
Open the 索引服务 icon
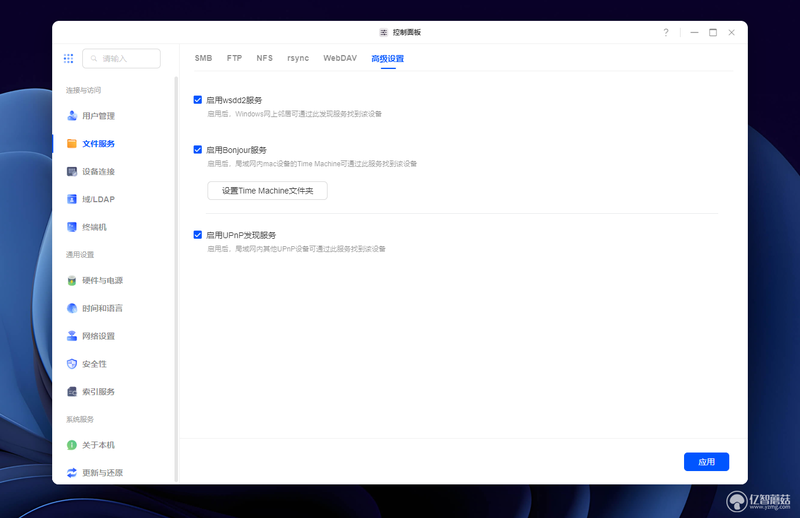[72, 391]
